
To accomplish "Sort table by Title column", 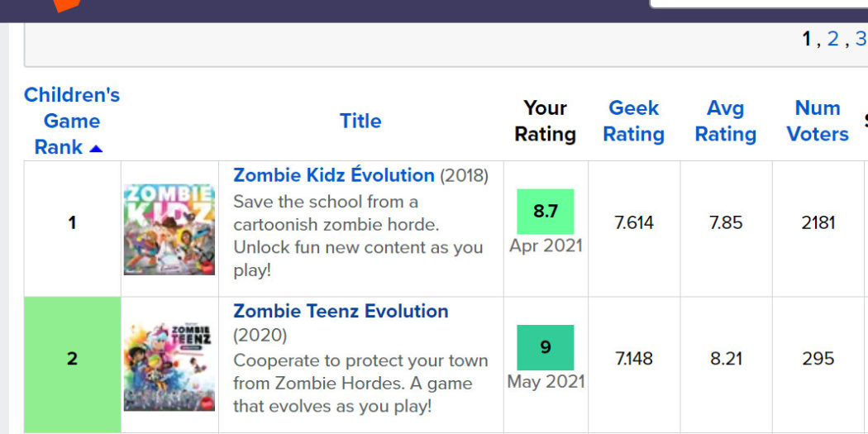I will [x=360, y=121].
